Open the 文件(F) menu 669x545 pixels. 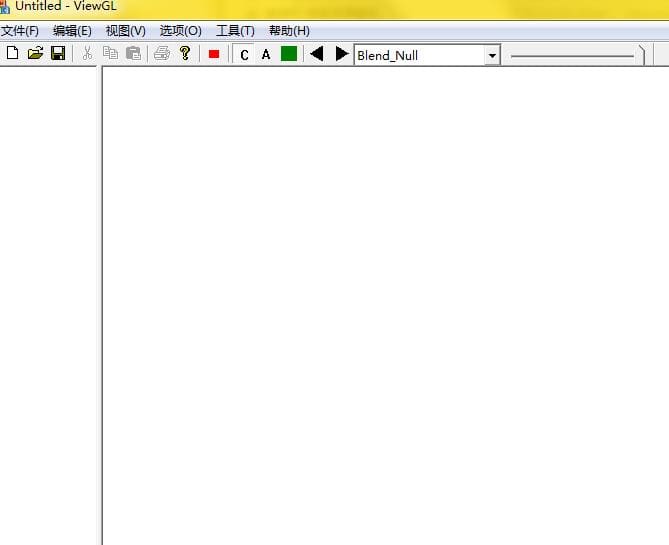point(20,31)
